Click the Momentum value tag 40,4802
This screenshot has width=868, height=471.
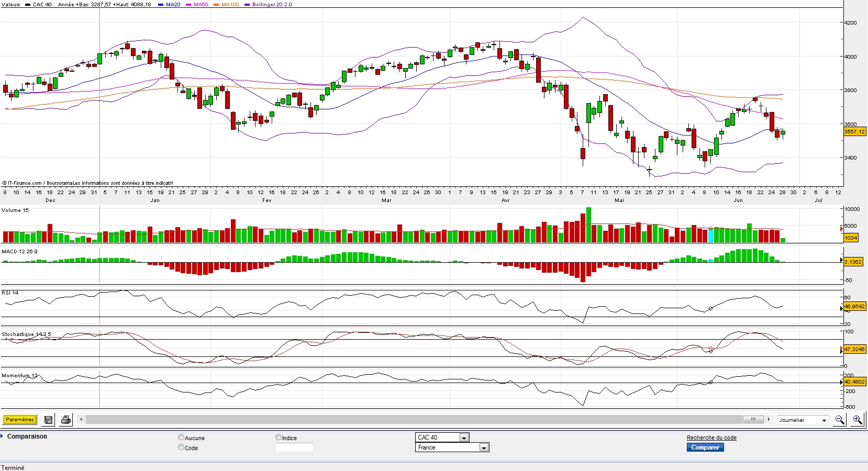pos(854,382)
